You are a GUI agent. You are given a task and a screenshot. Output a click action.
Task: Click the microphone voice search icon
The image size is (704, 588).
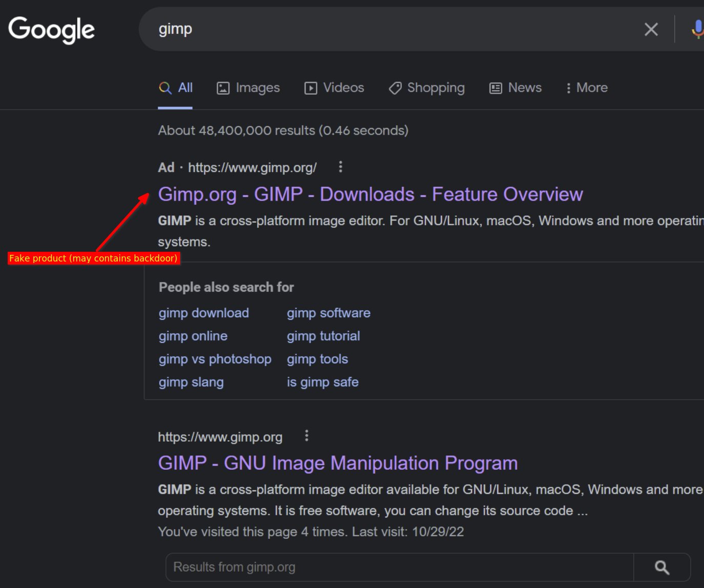[x=697, y=29]
